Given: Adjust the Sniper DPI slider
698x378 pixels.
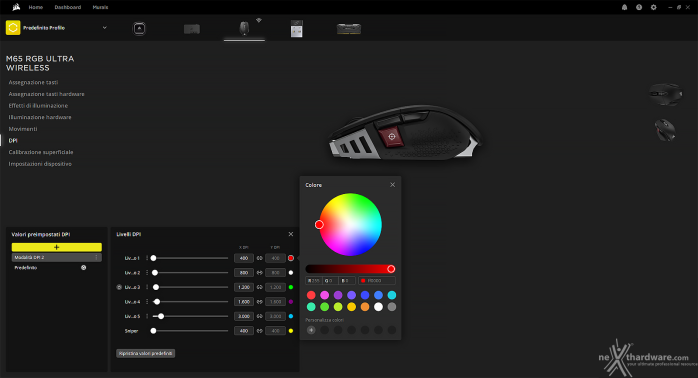Looking at the screenshot, I should 191,331.
